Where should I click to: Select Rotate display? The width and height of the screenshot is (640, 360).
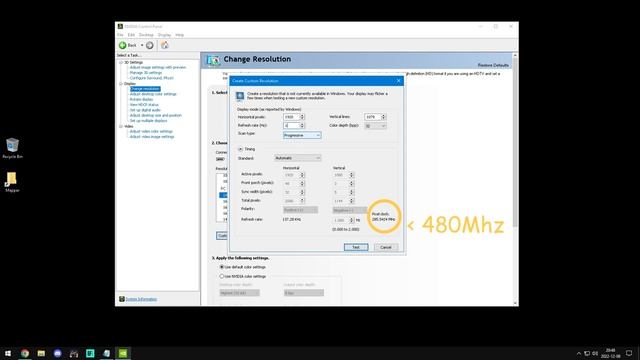(x=141, y=100)
